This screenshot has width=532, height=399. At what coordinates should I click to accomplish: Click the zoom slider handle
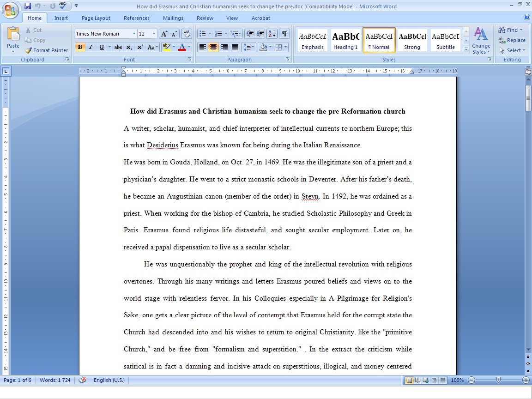pos(498,380)
